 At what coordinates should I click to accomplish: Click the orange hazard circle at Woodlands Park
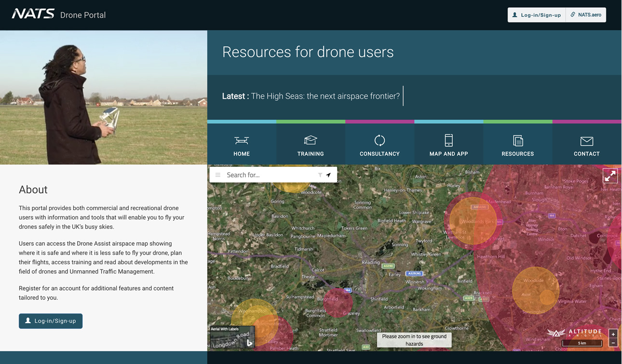click(473, 221)
